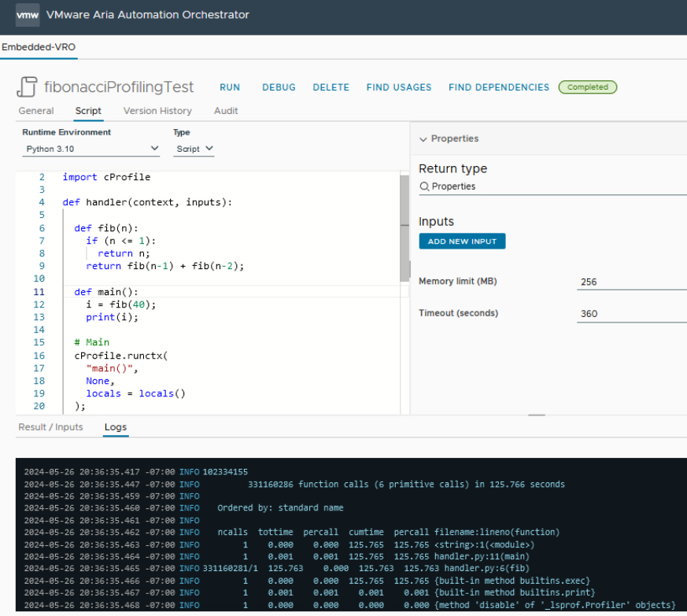Screen dimensions: 687x616
Task: Click log line '331160286 function calls'
Action: (x=406, y=484)
